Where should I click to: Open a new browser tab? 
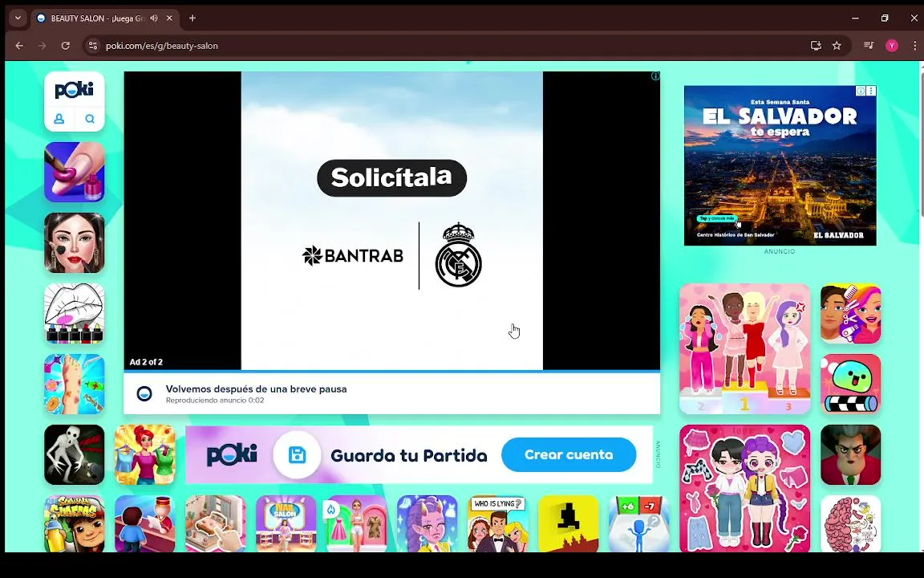pyautogui.click(x=192, y=18)
